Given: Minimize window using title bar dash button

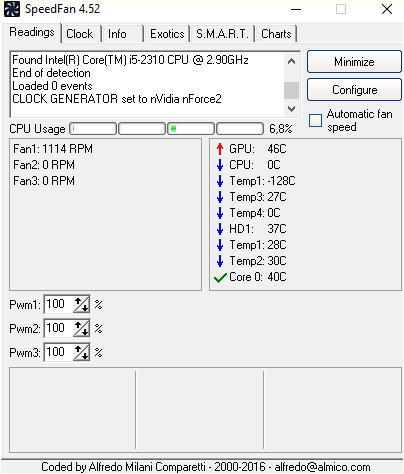Looking at the screenshot, I should [296, 9].
